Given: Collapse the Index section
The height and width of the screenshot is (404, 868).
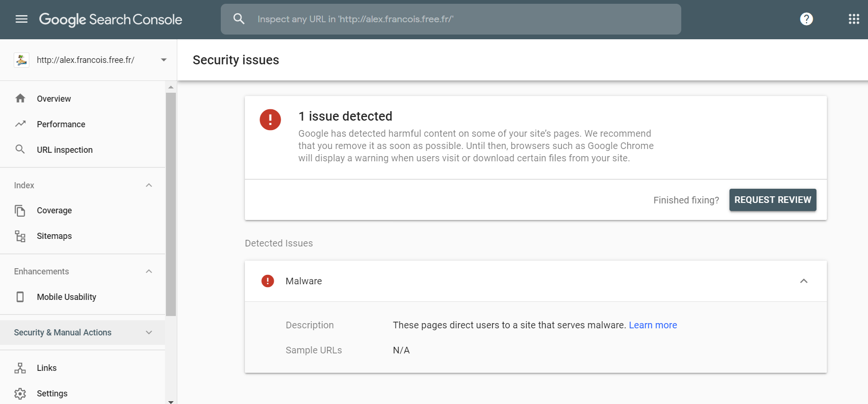Looking at the screenshot, I should [x=149, y=185].
